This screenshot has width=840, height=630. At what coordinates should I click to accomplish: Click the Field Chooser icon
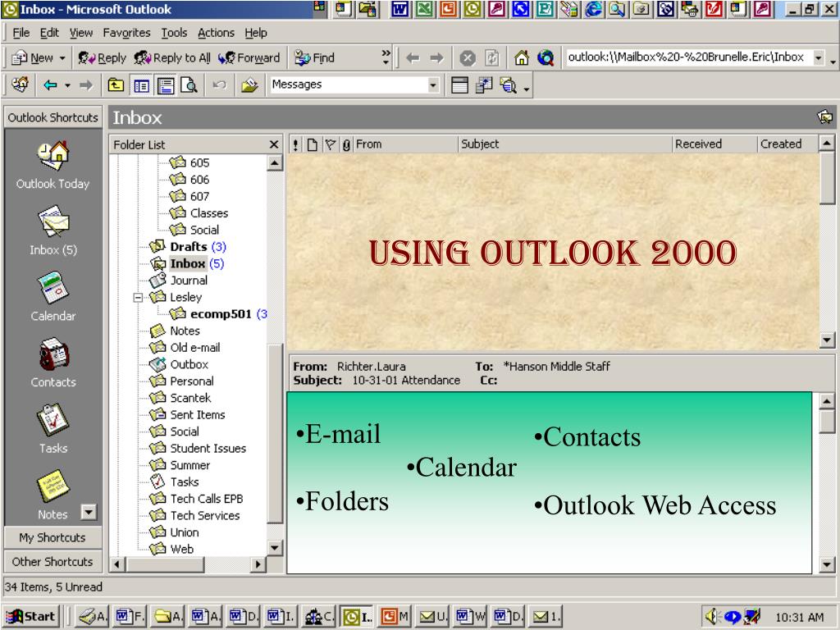[484, 85]
